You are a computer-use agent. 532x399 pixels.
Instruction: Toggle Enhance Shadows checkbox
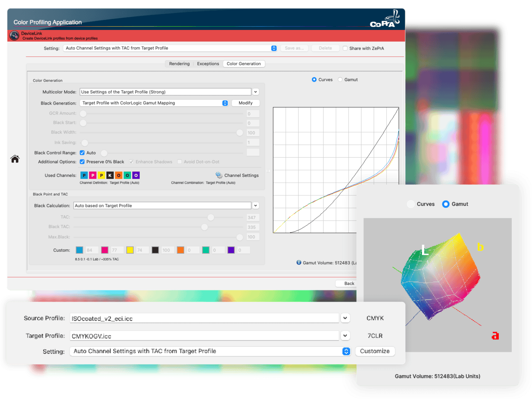(x=131, y=162)
